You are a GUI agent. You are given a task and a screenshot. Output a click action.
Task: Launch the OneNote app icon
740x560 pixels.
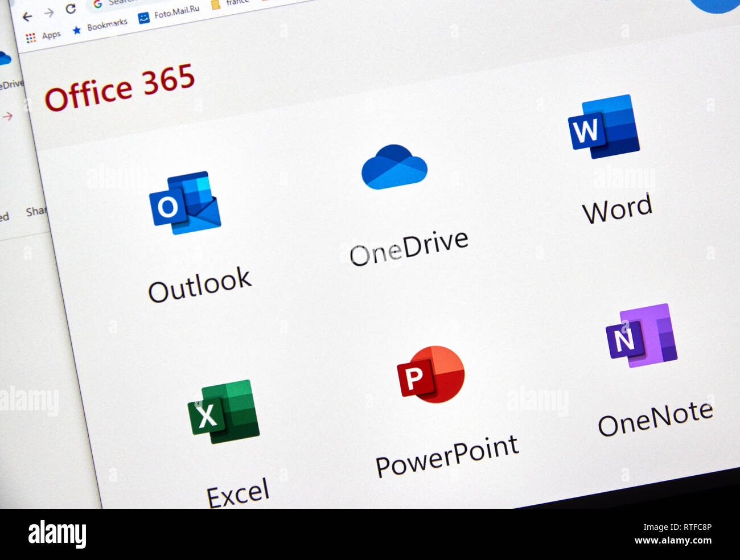coord(642,335)
